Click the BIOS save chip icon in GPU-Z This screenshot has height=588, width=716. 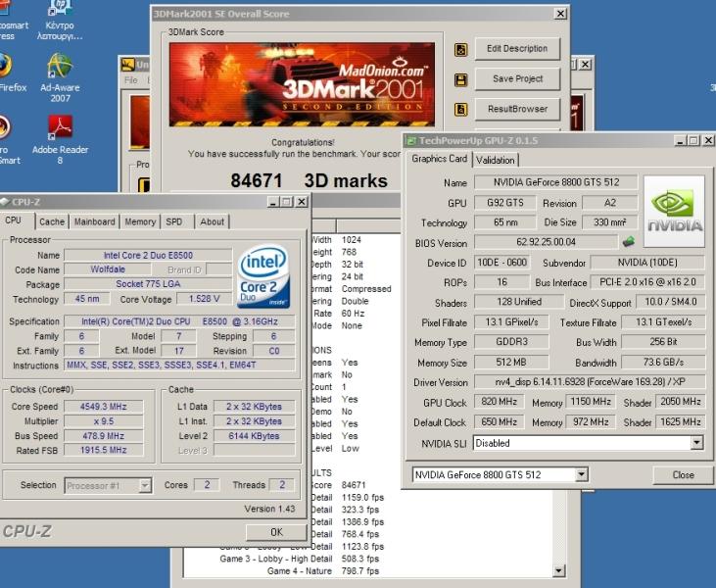(x=629, y=241)
